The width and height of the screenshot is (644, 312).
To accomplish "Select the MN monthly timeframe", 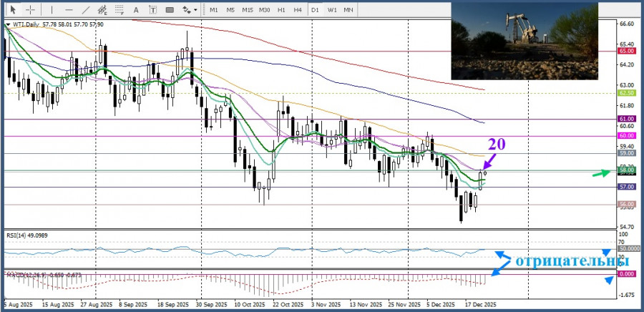I will point(348,10).
